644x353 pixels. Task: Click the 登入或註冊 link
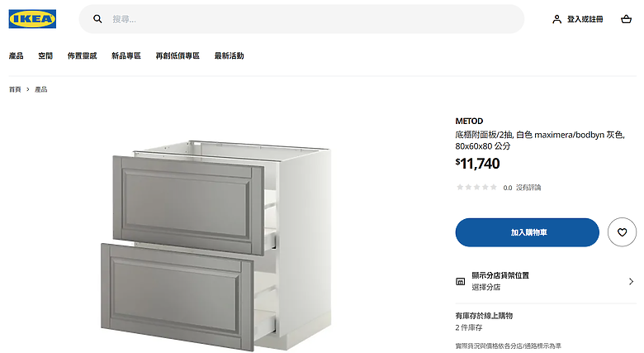pyautogui.click(x=585, y=19)
